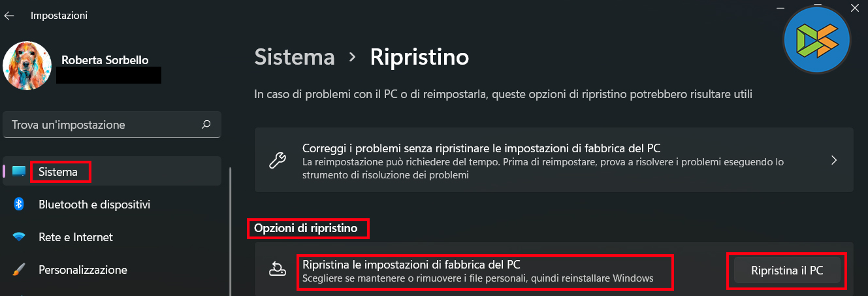
Task: Click the monitor icon beside Sistema
Action: [x=19, y=172]
